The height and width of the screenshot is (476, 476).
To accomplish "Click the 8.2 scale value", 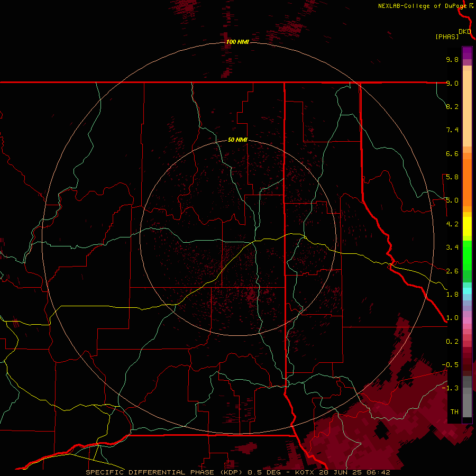I will [x=452, y=106].
